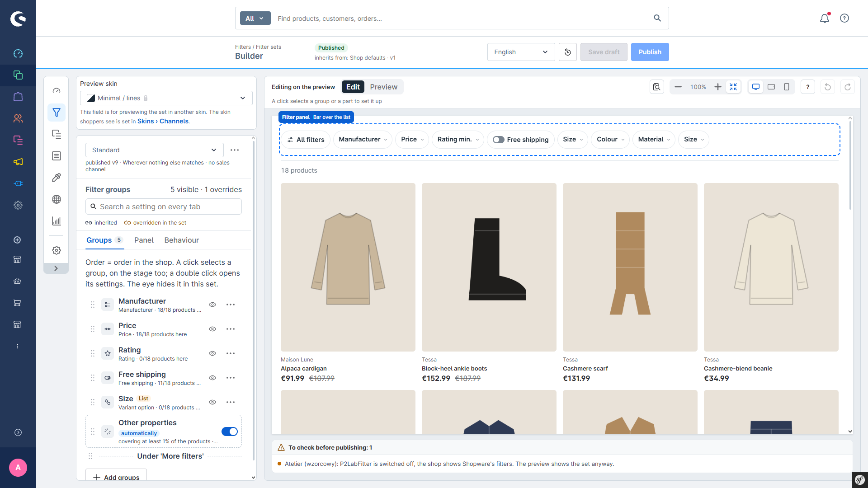Viewport: 868px width, 488px height.
Task: Turn off Other properties automatic toggle
Action: point(230,432)
